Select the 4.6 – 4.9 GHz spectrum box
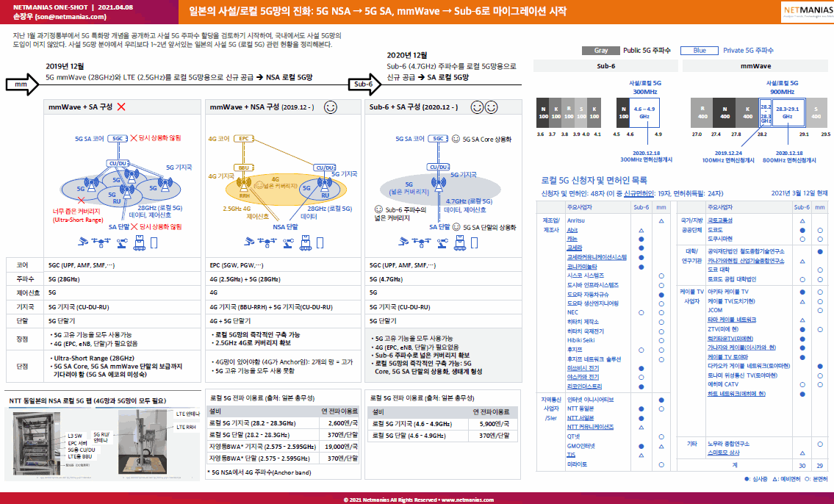Image resolution: width=834 pixels, height=504 pixels. tap(644, 112)
